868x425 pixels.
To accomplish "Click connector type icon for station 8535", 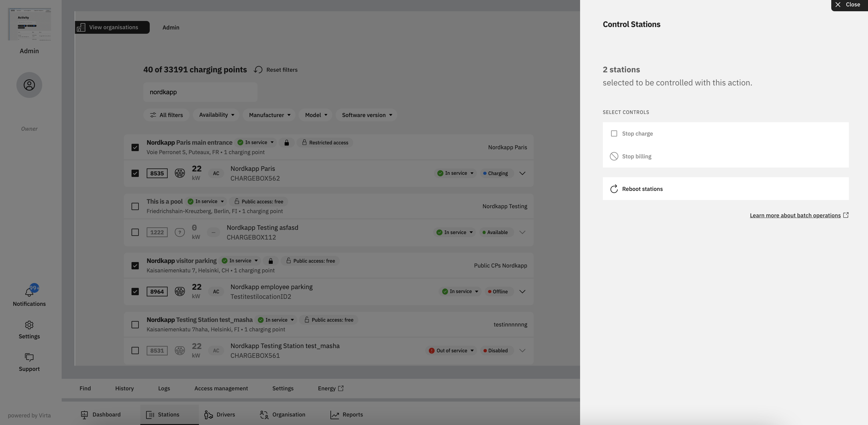I will click(x=179, y=173).
